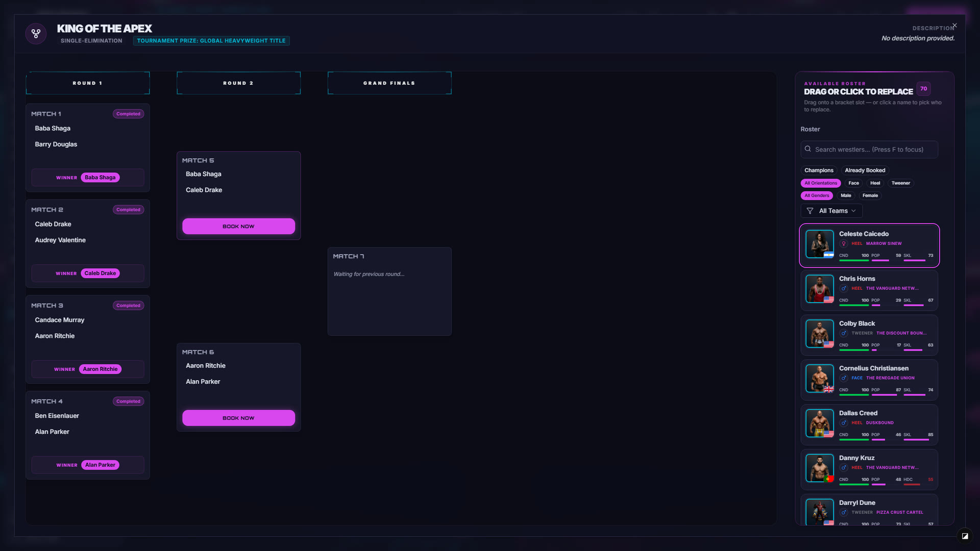Image resolution: width=980 pixels, height=551 pixels.
Task: Filter roster to Male wrestlers
Action: click(x=846, y=195)
